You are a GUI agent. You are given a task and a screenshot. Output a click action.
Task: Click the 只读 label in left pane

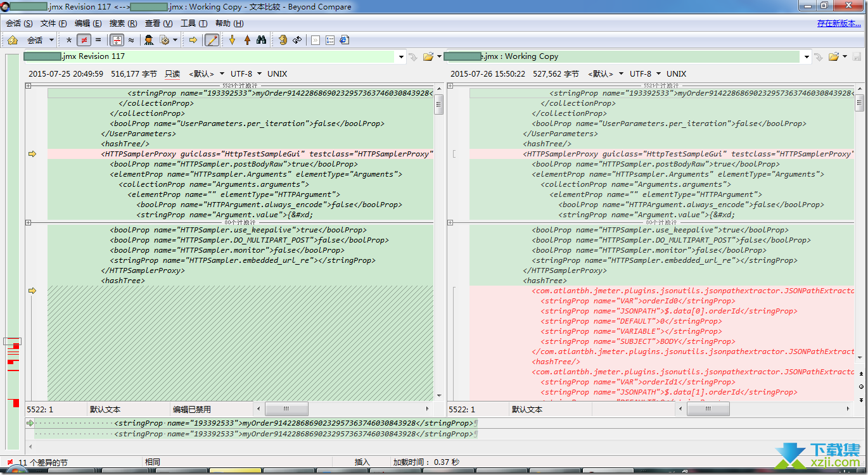tap(172, 74)
